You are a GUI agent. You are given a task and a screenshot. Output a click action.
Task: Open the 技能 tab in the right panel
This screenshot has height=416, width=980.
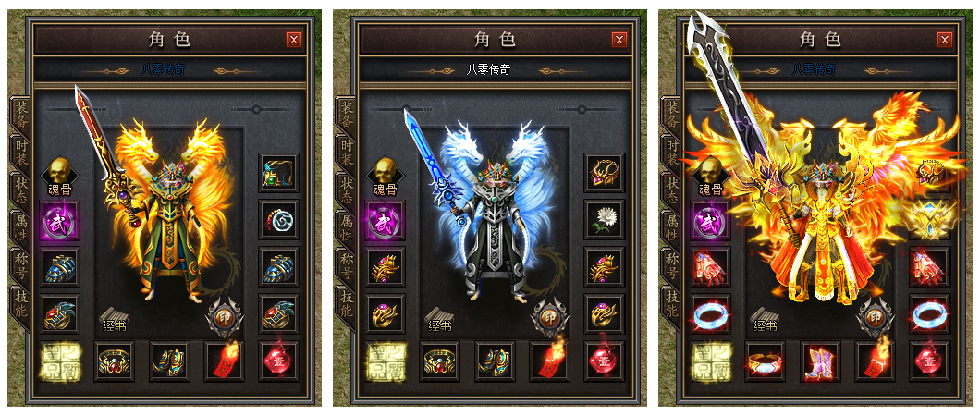click(x=672, y=303)
